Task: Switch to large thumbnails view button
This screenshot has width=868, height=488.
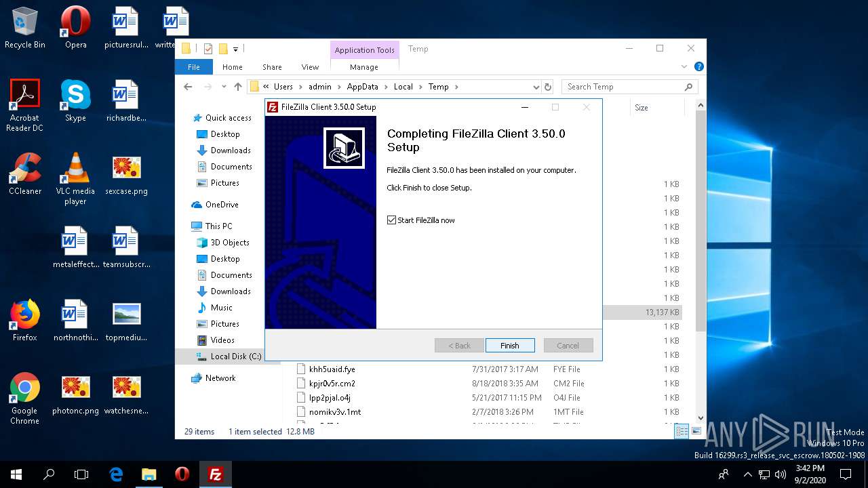Action: tap(695, 431)
